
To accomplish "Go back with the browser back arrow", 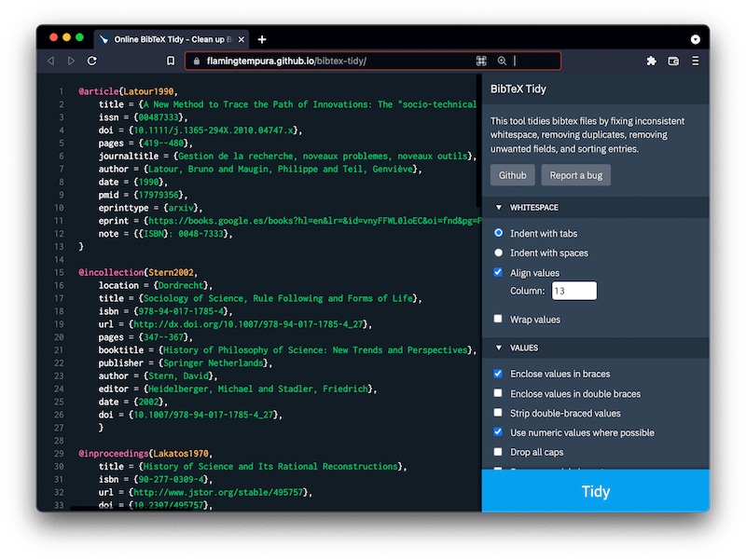I will [x=51, y=61].
